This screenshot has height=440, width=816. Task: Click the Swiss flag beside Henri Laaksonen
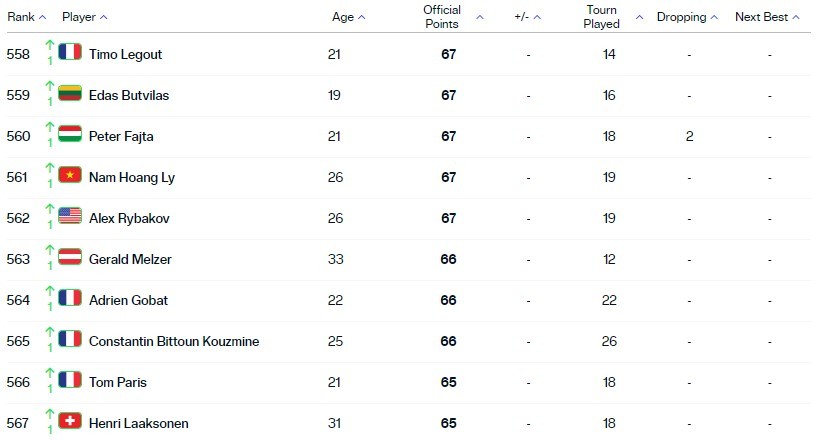(x=70, y=421)
